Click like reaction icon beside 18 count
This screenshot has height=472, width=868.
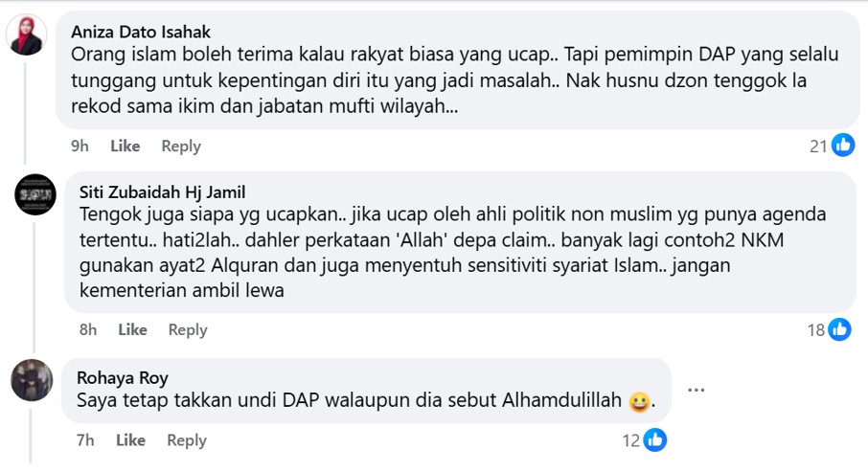point(839,329)
